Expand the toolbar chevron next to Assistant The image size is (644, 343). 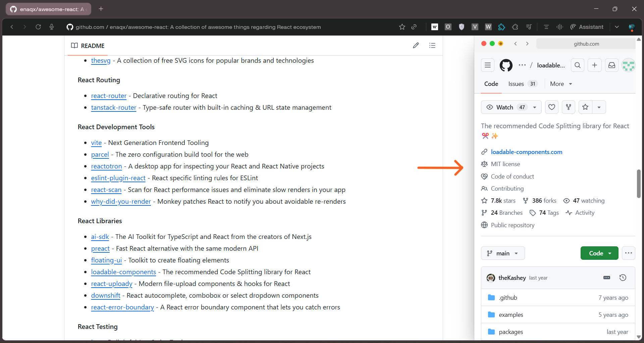617,27
